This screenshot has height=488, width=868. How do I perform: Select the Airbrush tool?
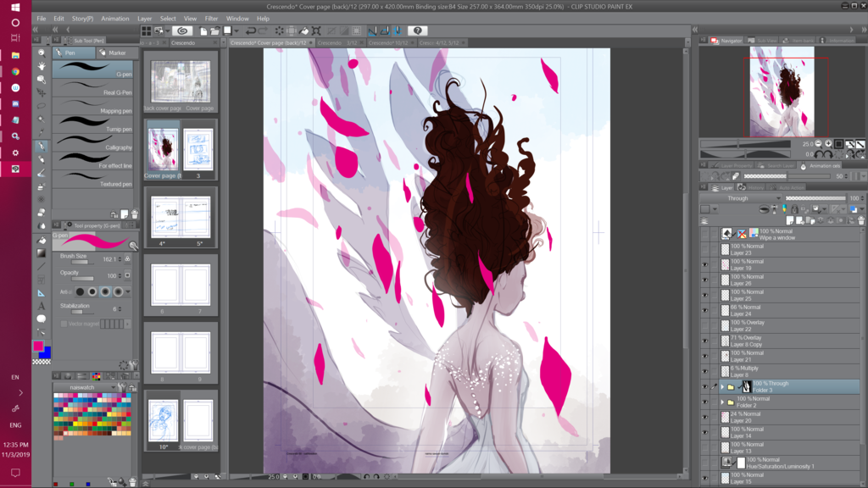pos(42,186)
